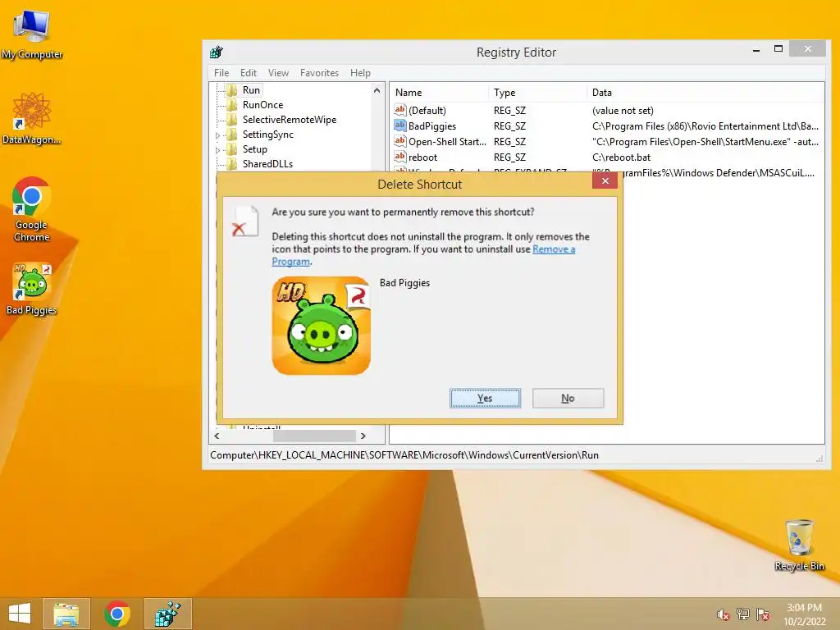Click the BadPiggies registry value icon
Image resolution: width=840 pixels, height=630 pixels.
[400, 126]
